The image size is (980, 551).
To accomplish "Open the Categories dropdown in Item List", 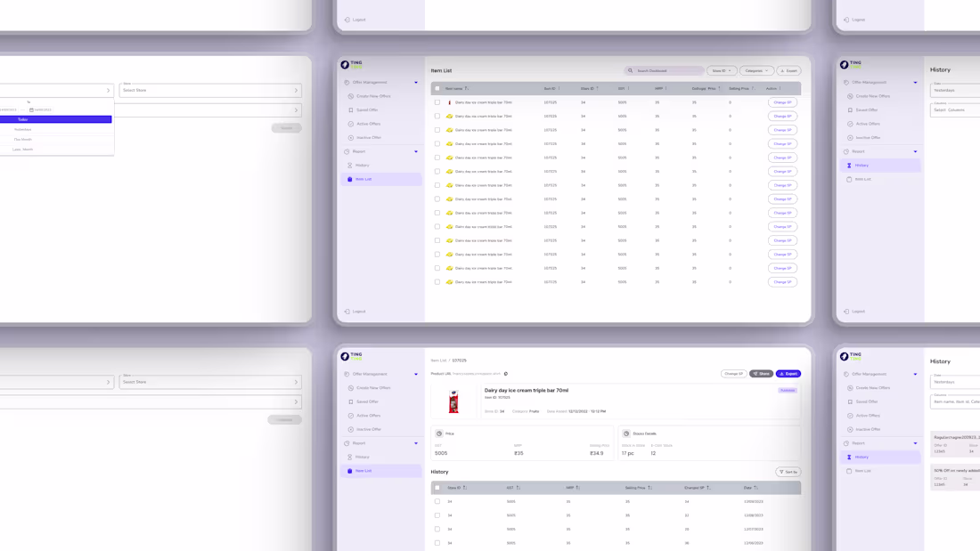I will [x=757, y=70].
